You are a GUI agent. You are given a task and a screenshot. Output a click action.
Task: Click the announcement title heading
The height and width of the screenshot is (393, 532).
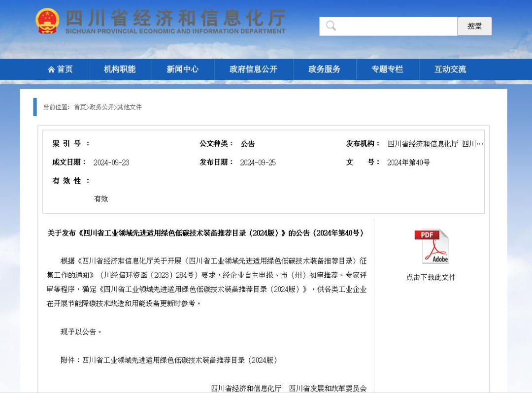coord(205,233)
